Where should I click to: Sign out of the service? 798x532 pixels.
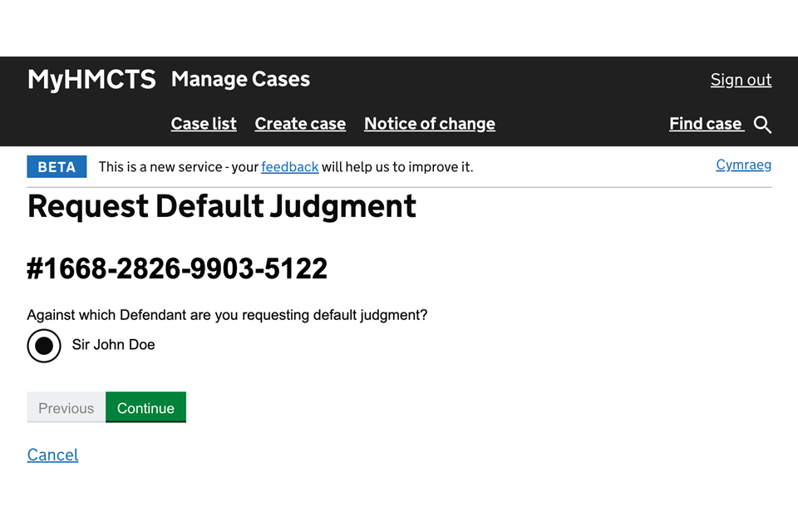(x=741, y=80)
